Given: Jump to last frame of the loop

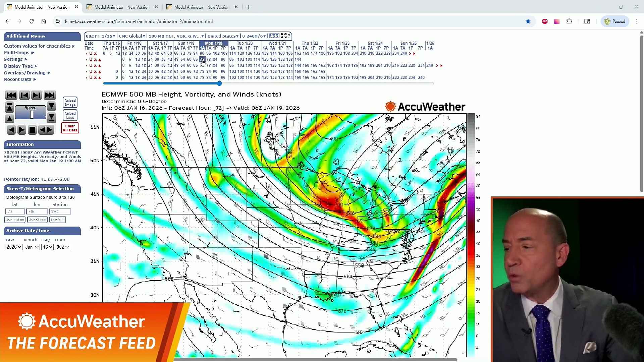Looking at the screenshot, I should pyautogui.click(x=50, y=95).
